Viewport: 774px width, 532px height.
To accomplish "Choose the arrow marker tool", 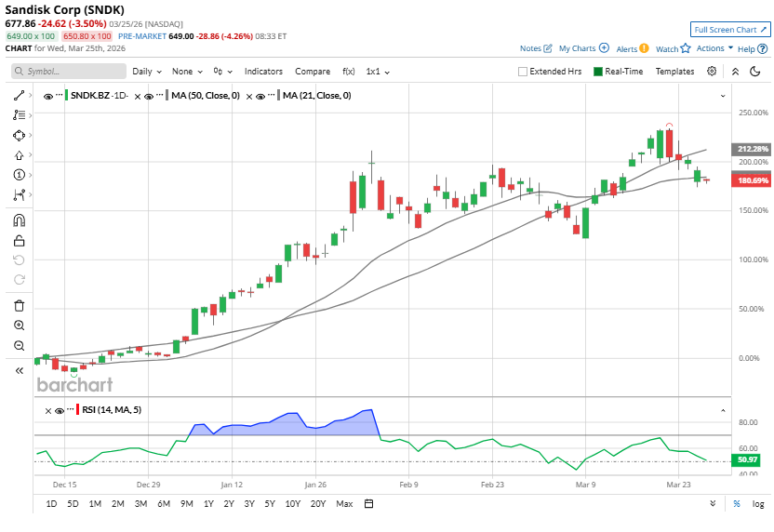I will [x=19, y=155].
